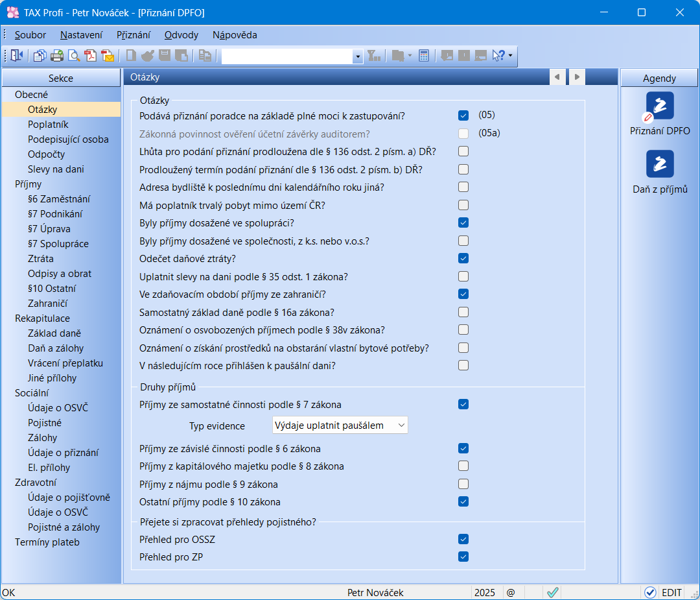Click the What's This help cursor icon
The height and width of the screenshot is (600, 700).
(x=498, y=56)
